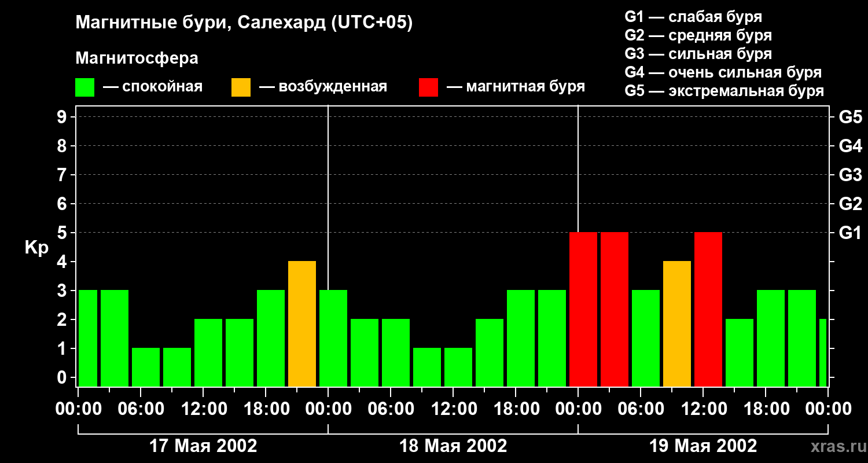The height and width of the screenshot is (463, 868).
Task: Click the '— магнитная буря' legend text
Action: click(x=516, y=87)
